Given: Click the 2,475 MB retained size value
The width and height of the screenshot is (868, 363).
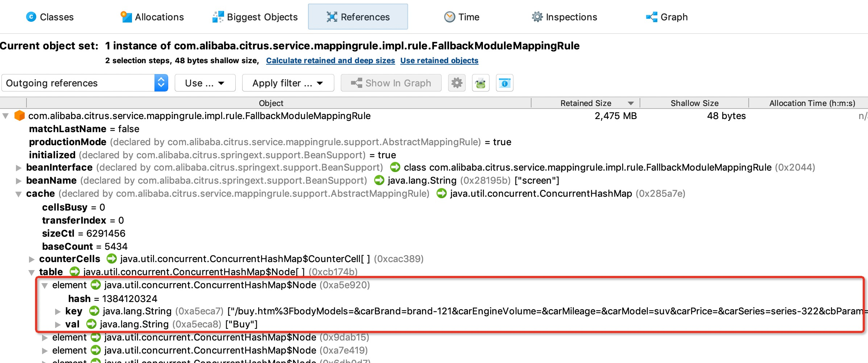Looking at the screenshot, I should 616,116.
